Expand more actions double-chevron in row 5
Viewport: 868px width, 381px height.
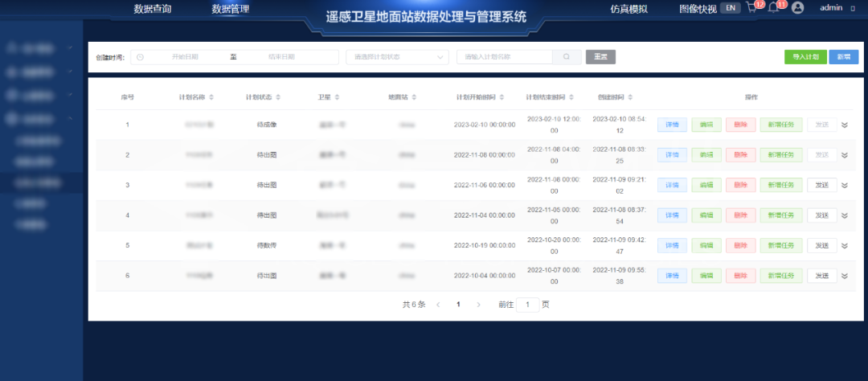[x=844, y=245]
